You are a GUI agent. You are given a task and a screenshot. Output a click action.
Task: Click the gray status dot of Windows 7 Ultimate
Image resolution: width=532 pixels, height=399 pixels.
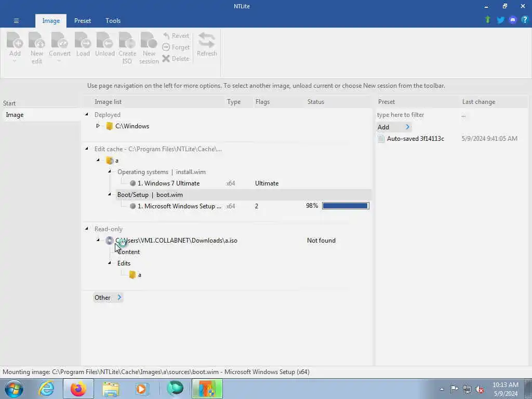pos(132,183)
